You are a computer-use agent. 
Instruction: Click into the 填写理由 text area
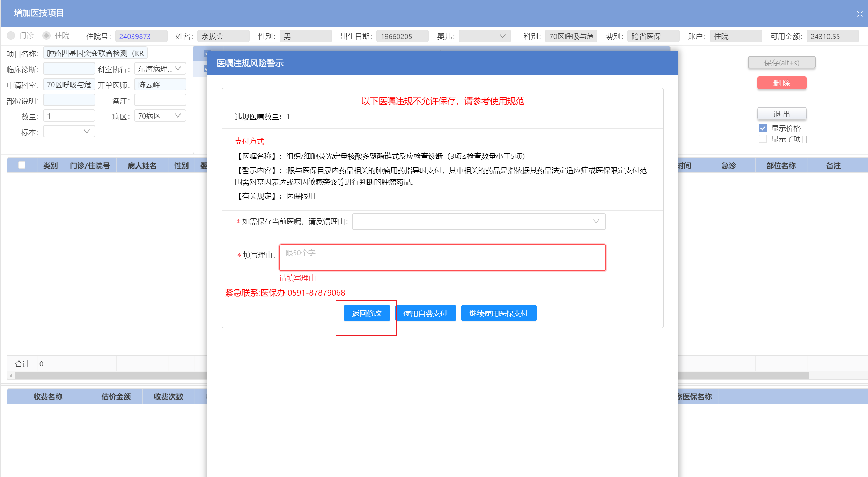pos(442,258)
